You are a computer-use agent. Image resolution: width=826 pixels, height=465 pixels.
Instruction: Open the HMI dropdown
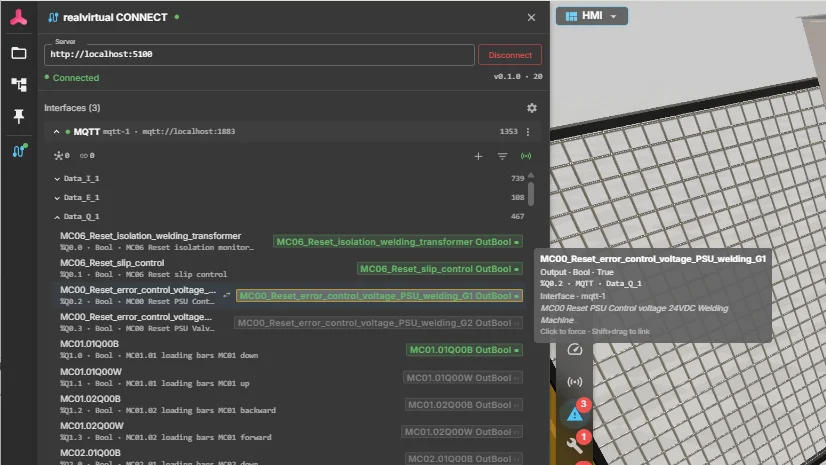[592, 16]
